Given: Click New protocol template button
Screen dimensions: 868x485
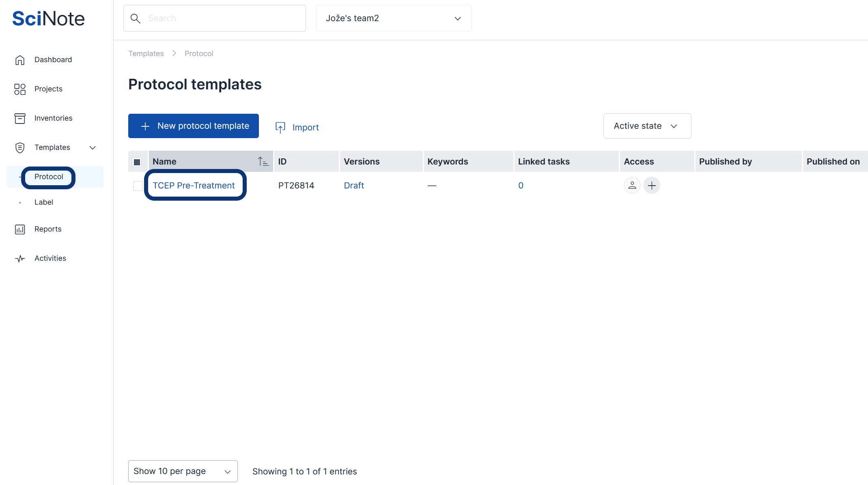Looking at the screenshot, I should coord(194,126).
